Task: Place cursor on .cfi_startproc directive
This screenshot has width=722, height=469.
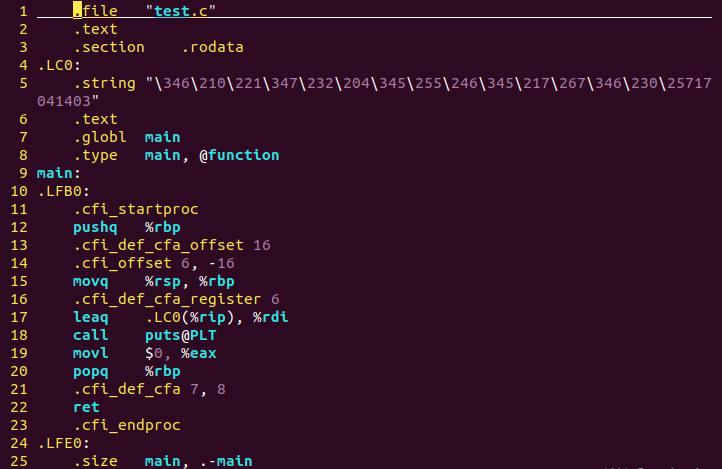Action: (x=136, y=209)
